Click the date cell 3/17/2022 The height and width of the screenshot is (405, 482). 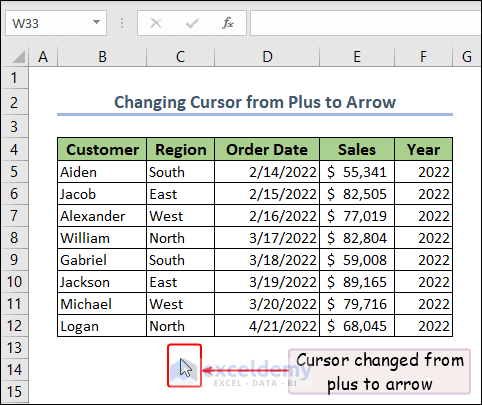coord(267,238)
